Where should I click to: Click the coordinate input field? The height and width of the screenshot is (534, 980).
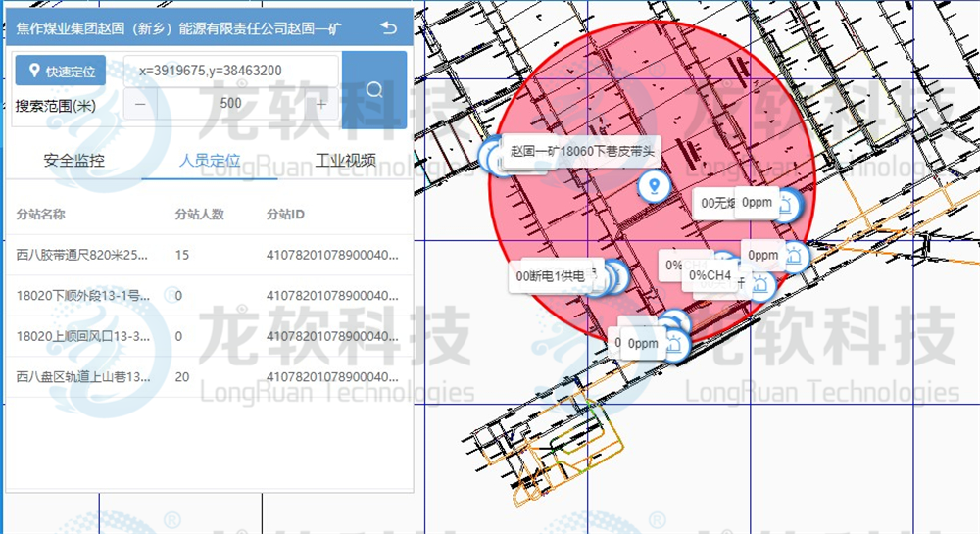click(230, 72)
